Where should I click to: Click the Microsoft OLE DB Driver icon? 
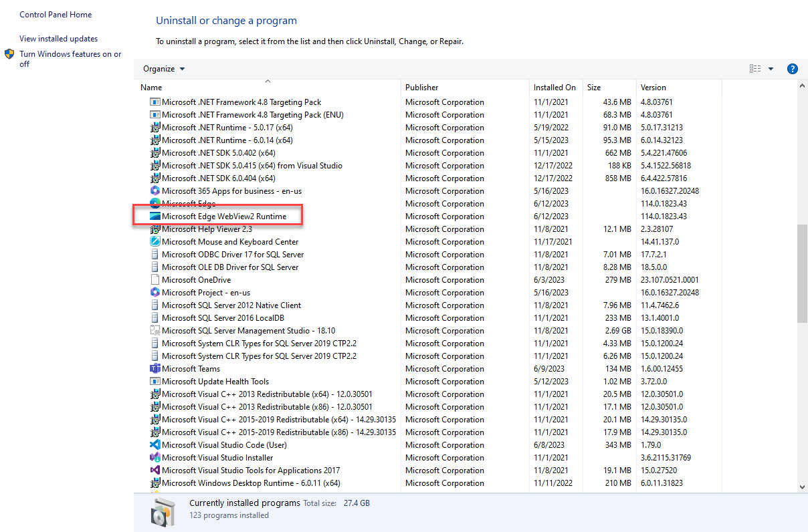(x=155, y=267)
